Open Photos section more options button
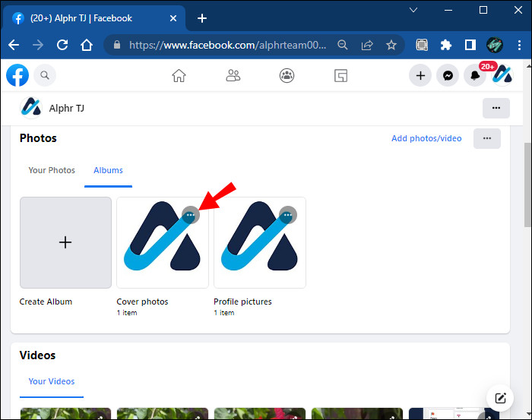This screenshot has height=420, width=532. click(x=487, y=138)
